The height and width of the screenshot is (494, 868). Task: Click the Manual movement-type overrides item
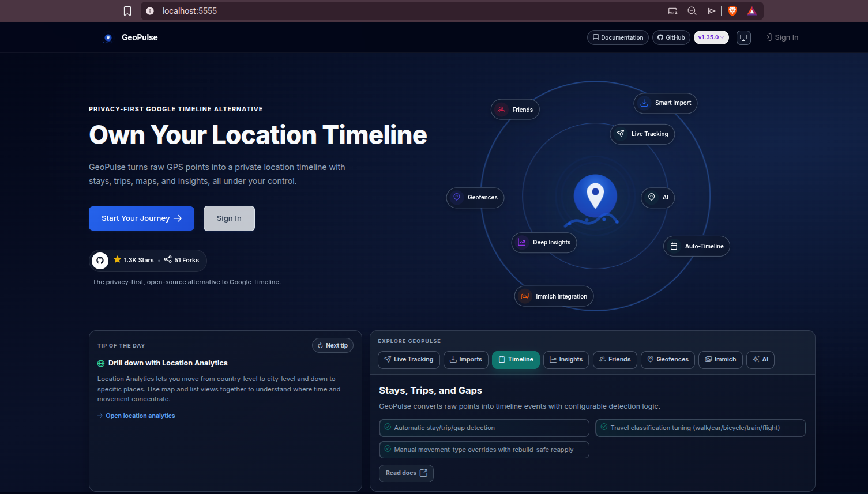pos(484,450)
